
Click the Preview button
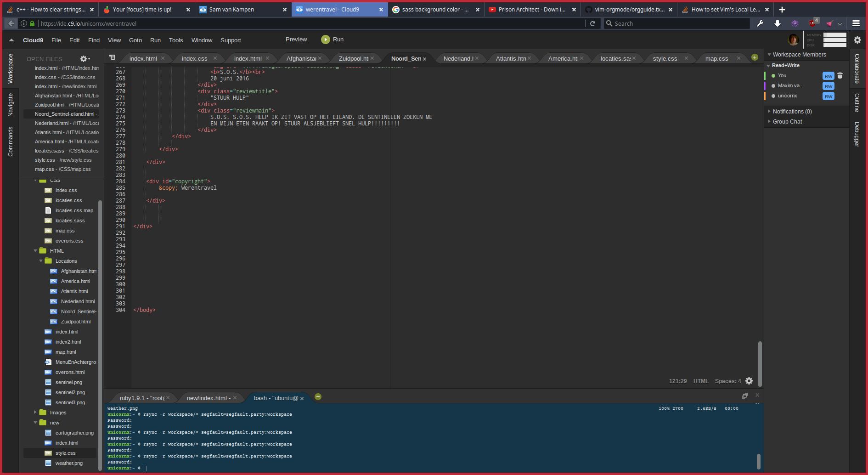pyautogui.click(x=296, y=40)
